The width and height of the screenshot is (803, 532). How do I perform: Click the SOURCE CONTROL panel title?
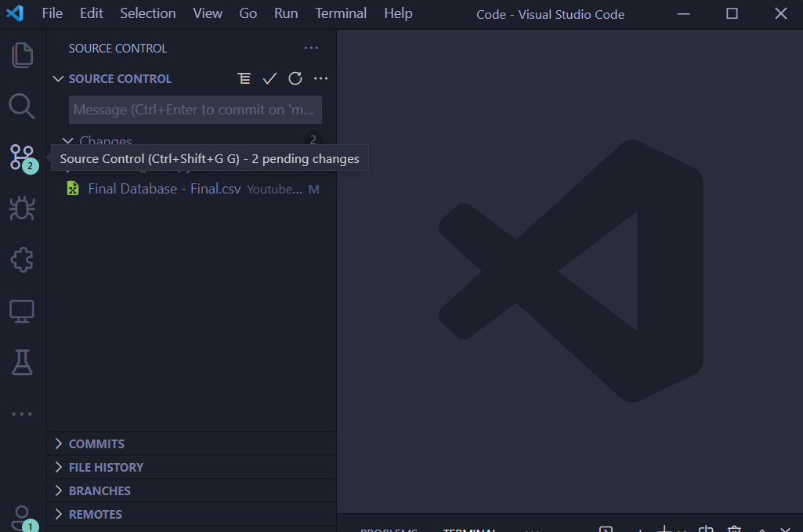pos(118,48)
